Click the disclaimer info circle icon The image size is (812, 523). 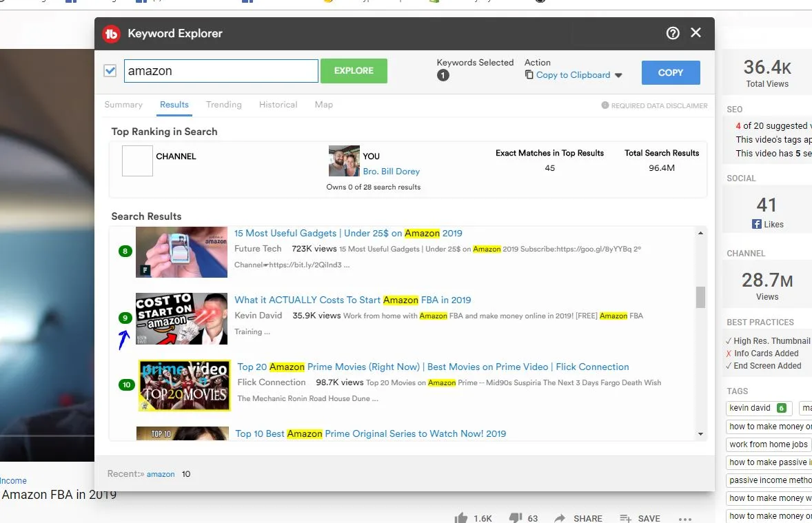(605, 105)
